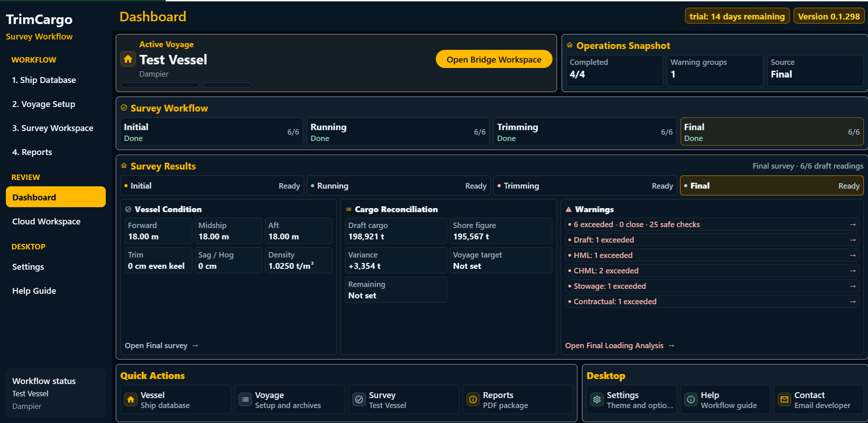The width and height of the screenshot is (868, 423).
Task: Click the Version 0.1.298 badge
Action: [829, 16]
